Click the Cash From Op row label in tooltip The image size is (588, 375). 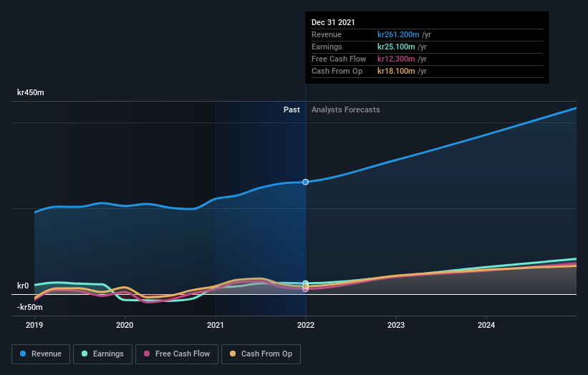337,71
